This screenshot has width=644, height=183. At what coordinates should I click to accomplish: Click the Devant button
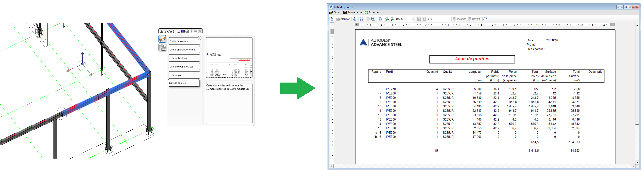[x=474, y=19]
